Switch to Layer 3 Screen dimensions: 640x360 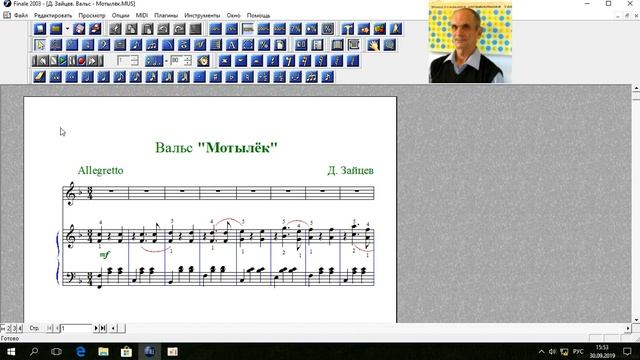[x=14, y=328]
